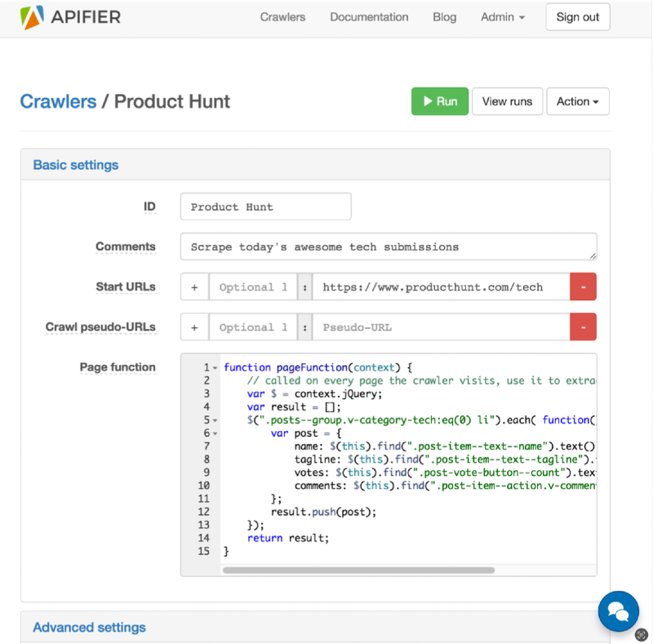Click the comments resize handle corner
This screenshot has width=653, height=644.
point(593,255)
